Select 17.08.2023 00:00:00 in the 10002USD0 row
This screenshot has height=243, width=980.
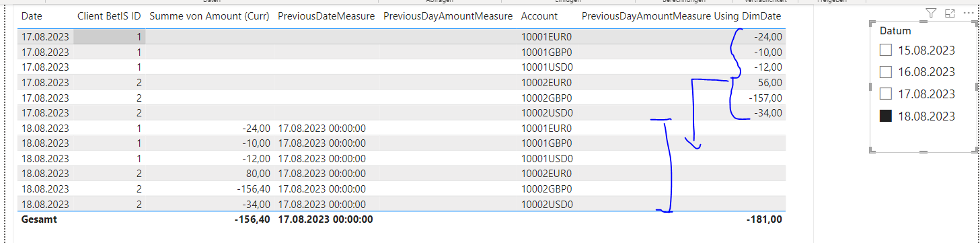point(322,205)
